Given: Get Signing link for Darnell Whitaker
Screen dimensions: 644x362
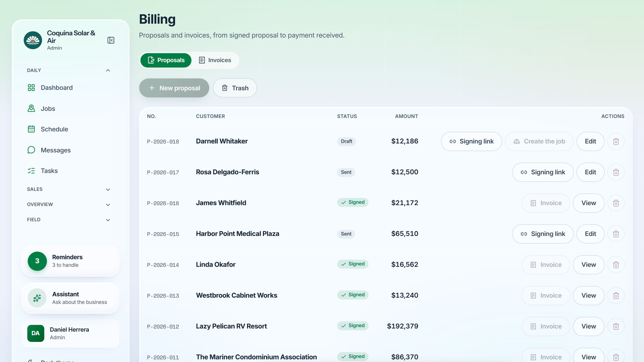Looking at the screenshot, I should tap(471, 141).
